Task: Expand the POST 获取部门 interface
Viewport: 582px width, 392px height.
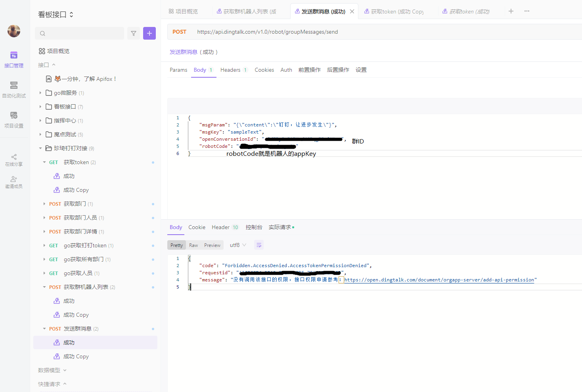Action: click(44, 204)
